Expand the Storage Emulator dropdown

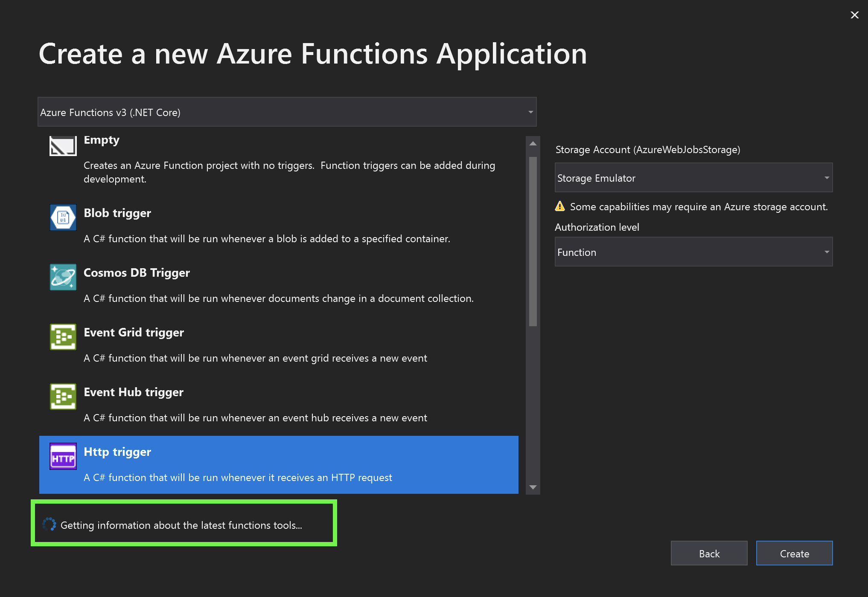point(693,178)
